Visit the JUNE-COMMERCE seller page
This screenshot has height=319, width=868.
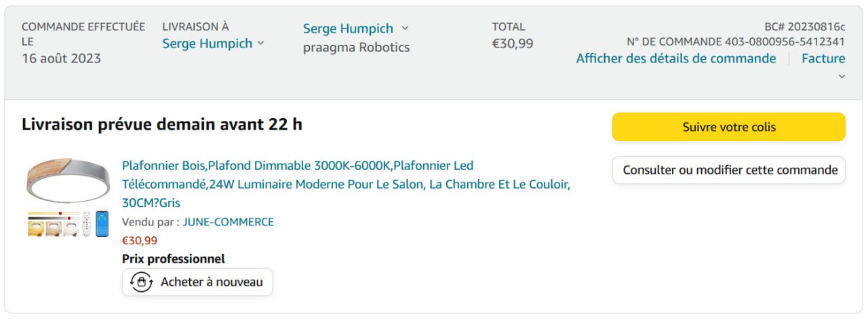[229, 222]
